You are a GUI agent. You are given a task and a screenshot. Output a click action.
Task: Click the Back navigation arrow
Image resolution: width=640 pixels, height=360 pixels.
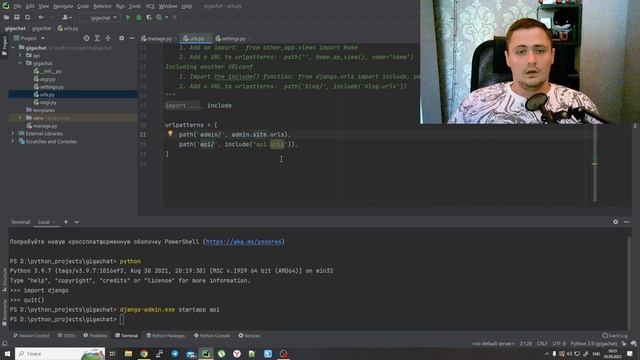[x=41, y=18]
